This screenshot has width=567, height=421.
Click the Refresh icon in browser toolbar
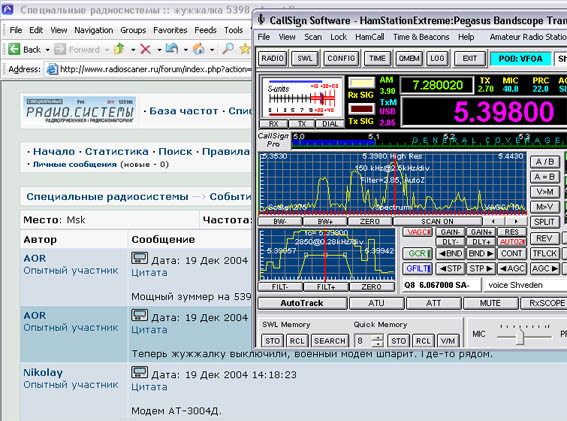pos(172,48)
